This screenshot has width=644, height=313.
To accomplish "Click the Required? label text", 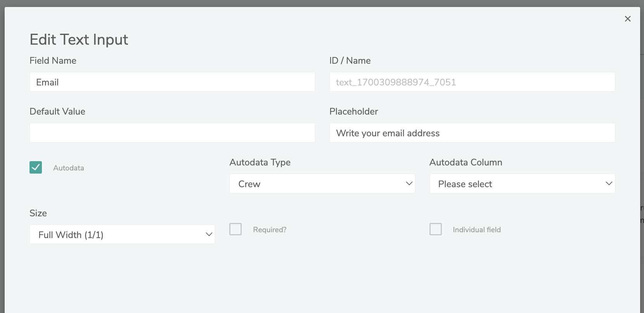I will tap(270, 230).
